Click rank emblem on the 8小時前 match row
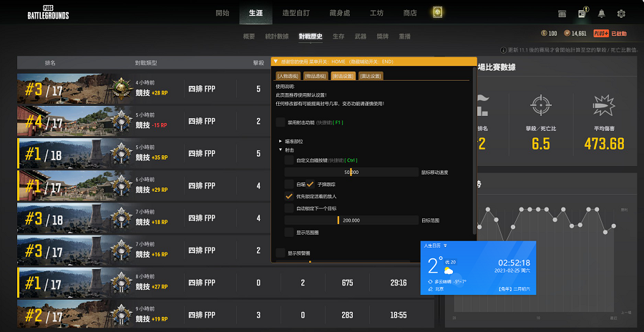644x332 pixels. [x=121, y=283]
